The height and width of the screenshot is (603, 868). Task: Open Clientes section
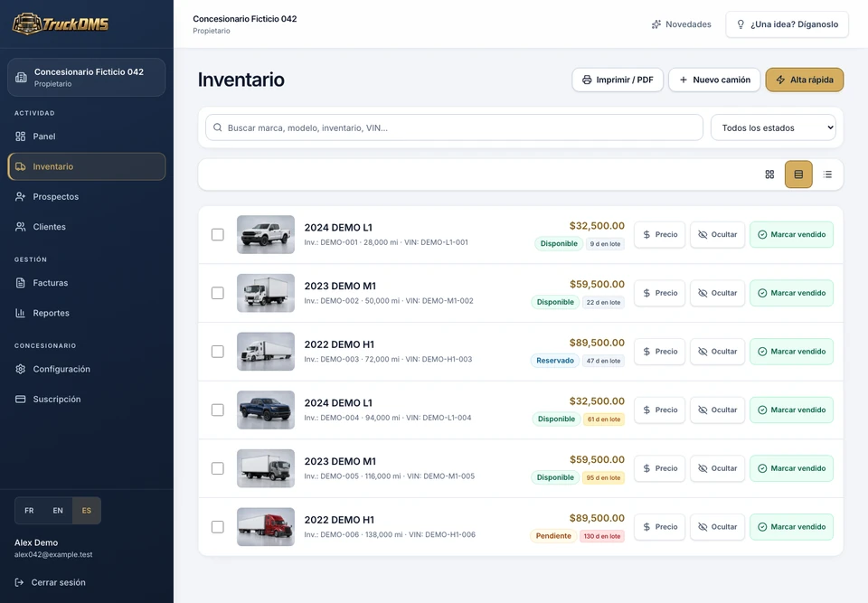click(87, 227)
